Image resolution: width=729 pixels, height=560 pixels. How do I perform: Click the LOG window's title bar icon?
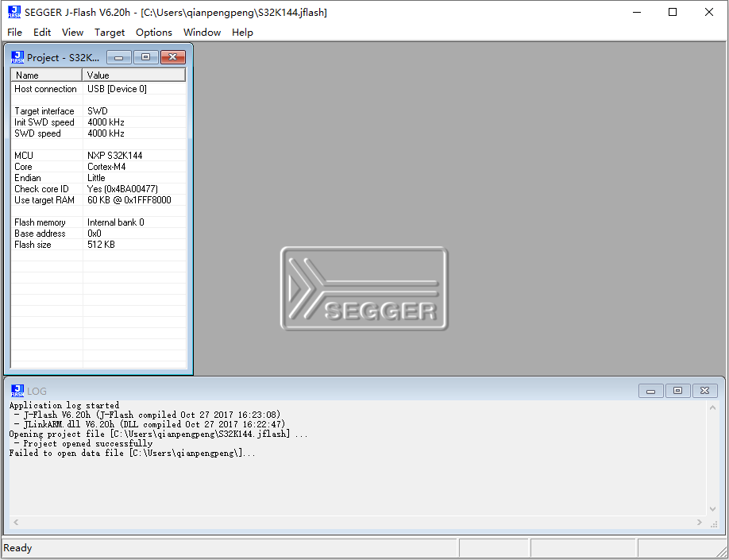[17, 390]
